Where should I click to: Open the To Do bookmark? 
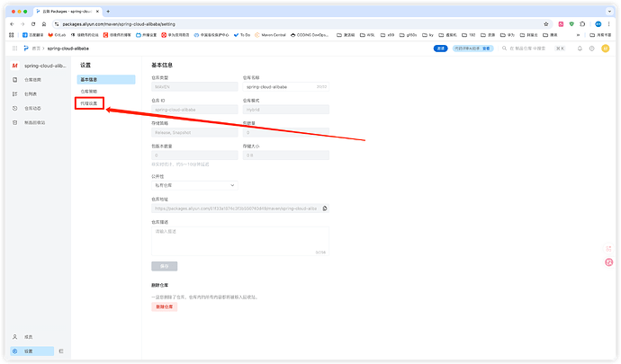coord(242,35)
